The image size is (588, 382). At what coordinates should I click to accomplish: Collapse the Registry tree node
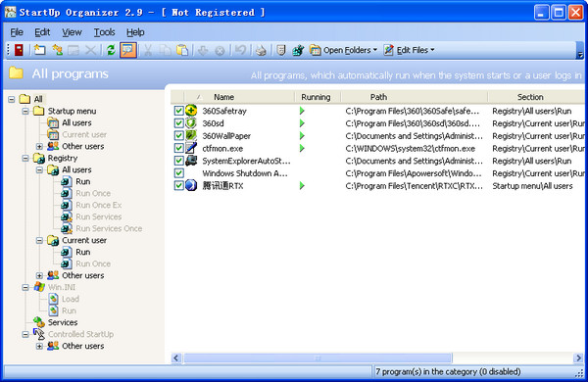coord(25,159)
